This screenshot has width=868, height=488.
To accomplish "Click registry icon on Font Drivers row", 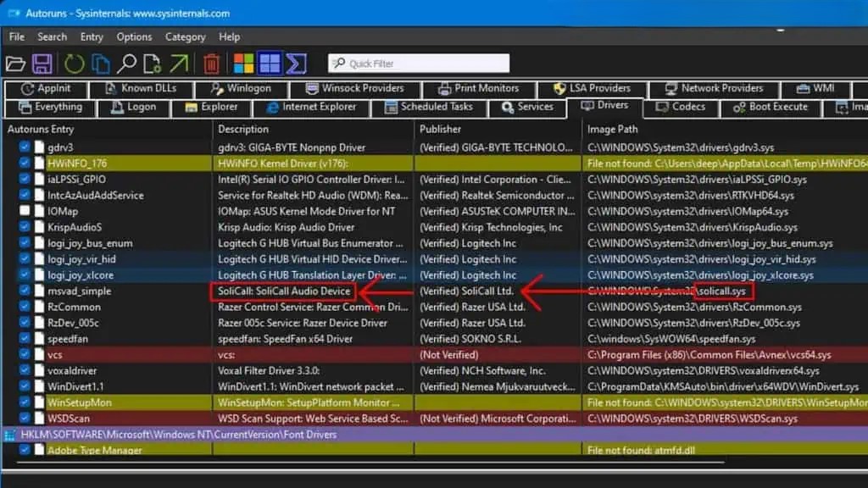I will 9,435.
